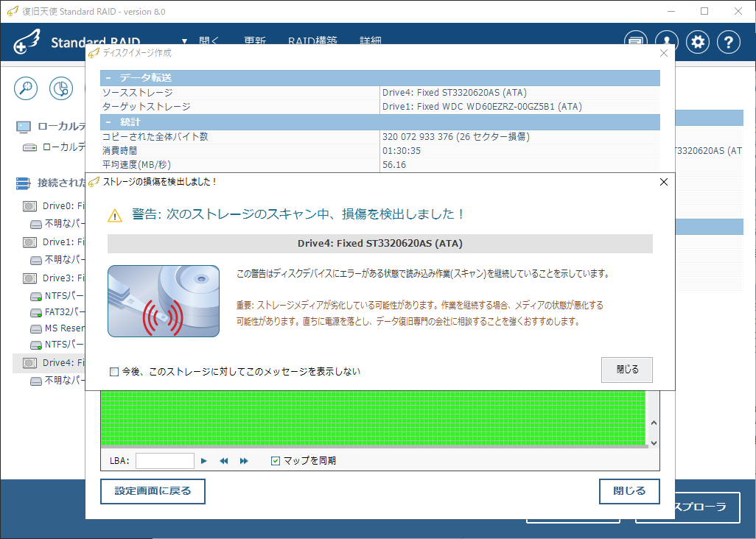Select Drive4 row in storage tree
The image size is (756, 539).
pyautogui.click(x=49, y=363)
